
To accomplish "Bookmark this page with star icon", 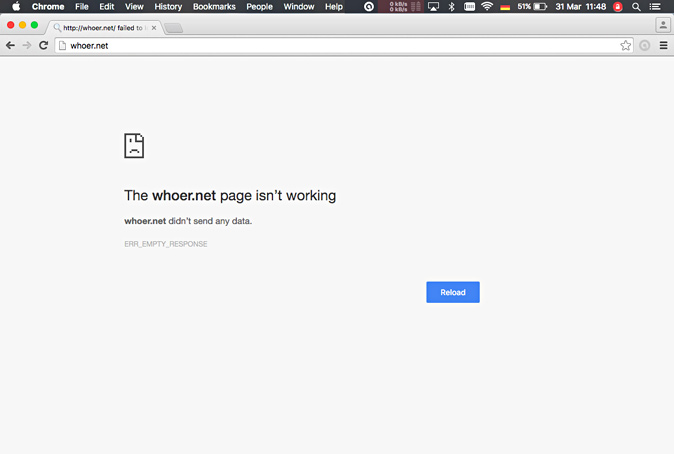I will 625,45.
